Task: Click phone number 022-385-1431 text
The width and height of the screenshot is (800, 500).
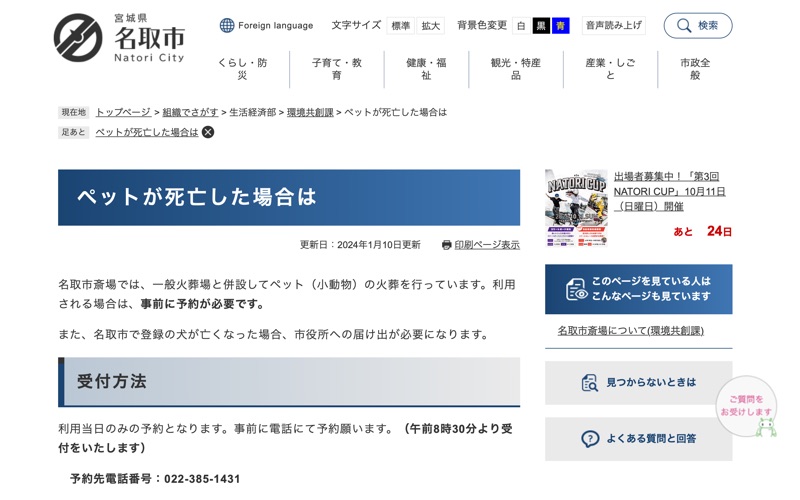Action: (202, 479)
